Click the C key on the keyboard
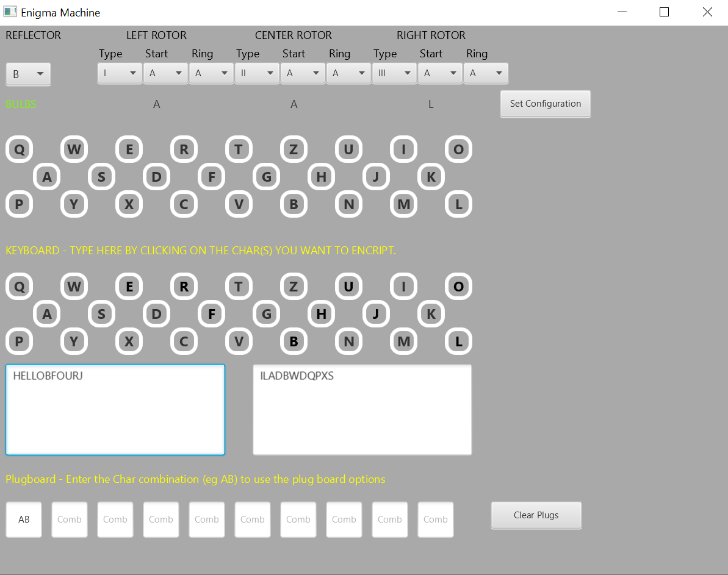Viewport: 728px width, 575px height. [184, 341]
